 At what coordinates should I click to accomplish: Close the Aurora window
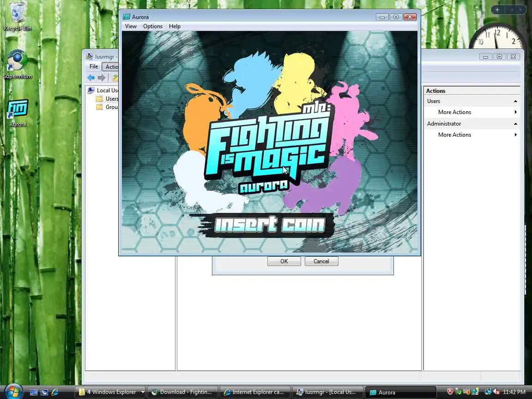410,17
